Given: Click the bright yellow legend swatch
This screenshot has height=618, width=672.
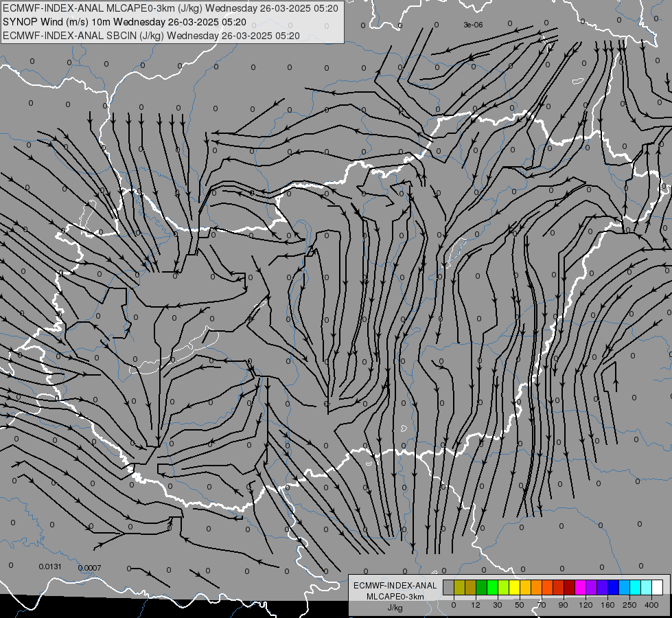Looking at the screenshot, I should coord(515,587).
